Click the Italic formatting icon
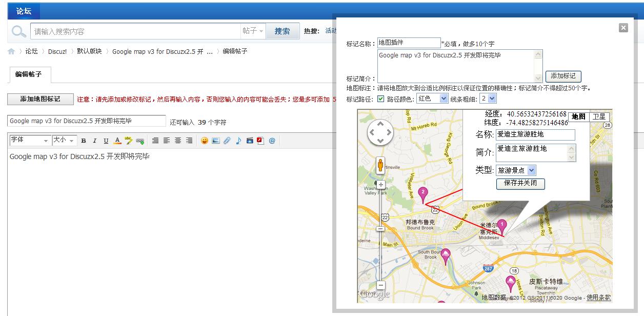 click(94, 141)
